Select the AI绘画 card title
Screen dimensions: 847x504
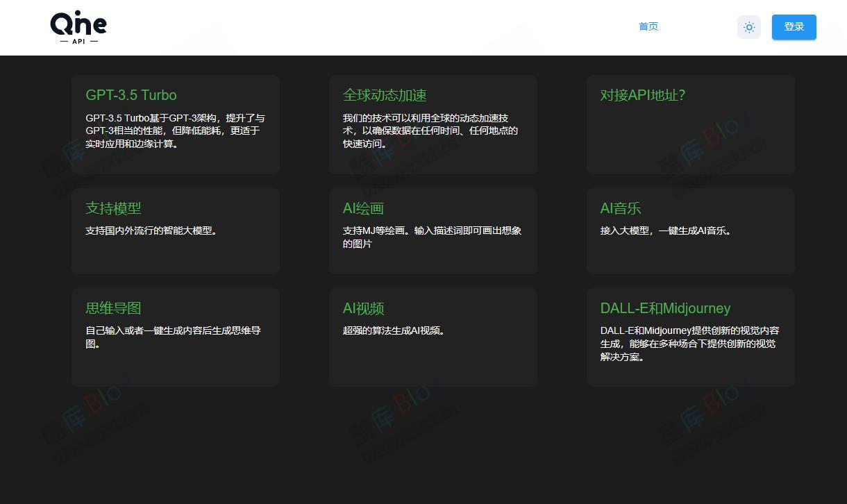(363, 208)
